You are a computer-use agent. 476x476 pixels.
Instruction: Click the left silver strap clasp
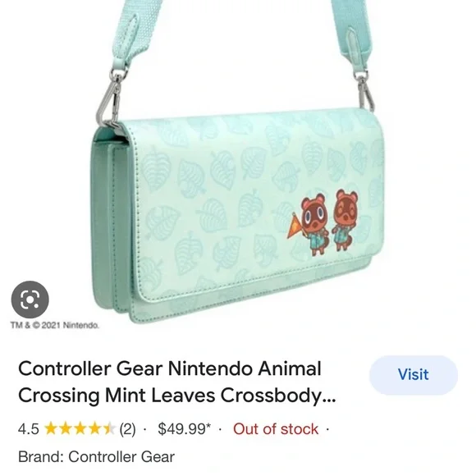111,97
